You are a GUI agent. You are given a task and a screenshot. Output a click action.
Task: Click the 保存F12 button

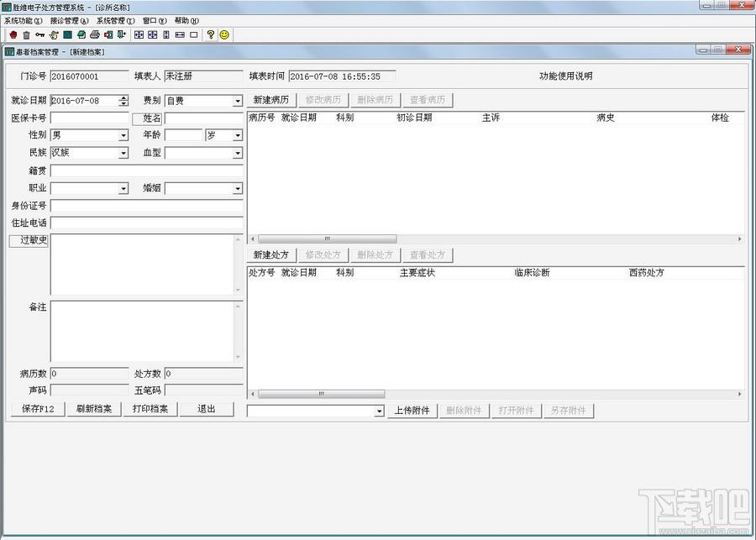pyautogui.click(x=38, y=409)
